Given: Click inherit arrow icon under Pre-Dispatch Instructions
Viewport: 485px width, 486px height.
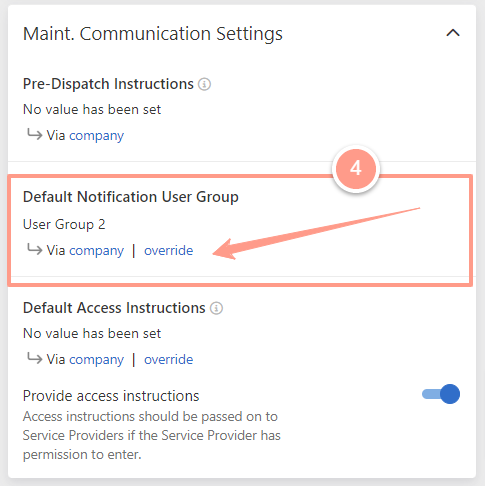Looking at the screenshot, I should (x=34, y=134).
